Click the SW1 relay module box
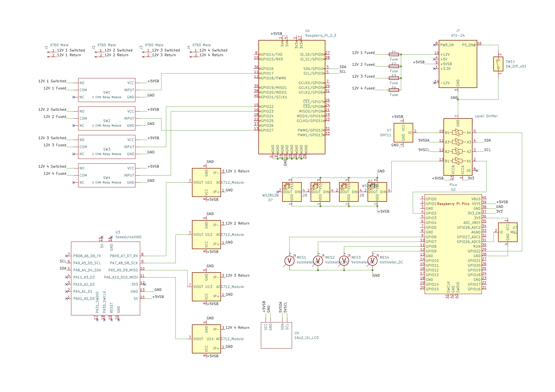The height and width of the screenshot is (392, 555). 107,90
